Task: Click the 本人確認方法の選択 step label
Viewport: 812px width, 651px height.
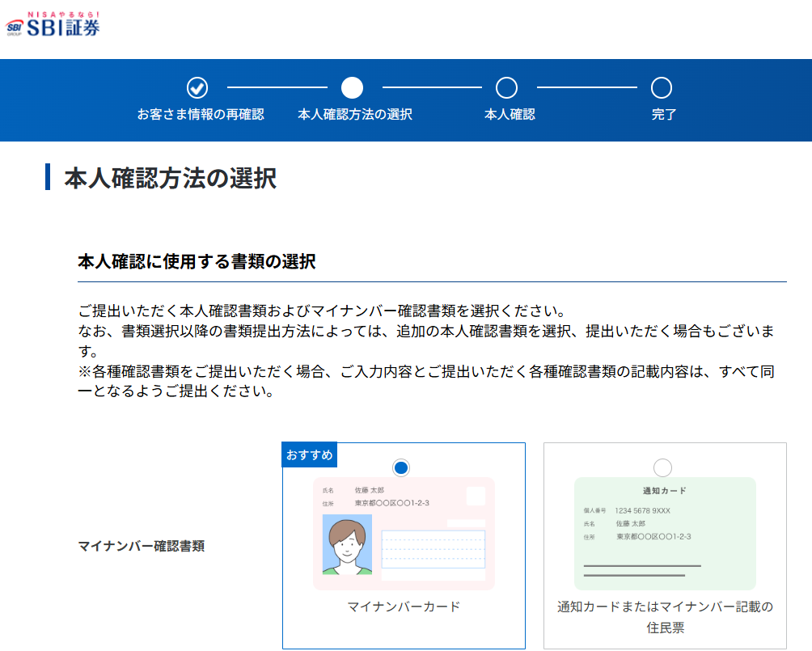Action: coord(355,114)
